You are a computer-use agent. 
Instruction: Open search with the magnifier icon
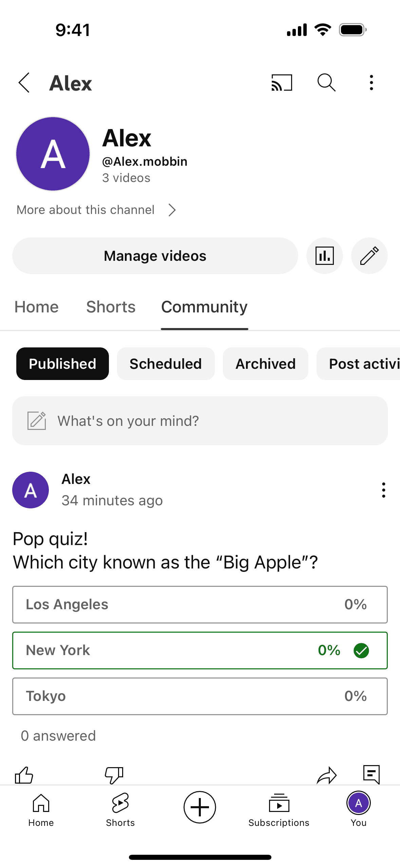point(326,83)
